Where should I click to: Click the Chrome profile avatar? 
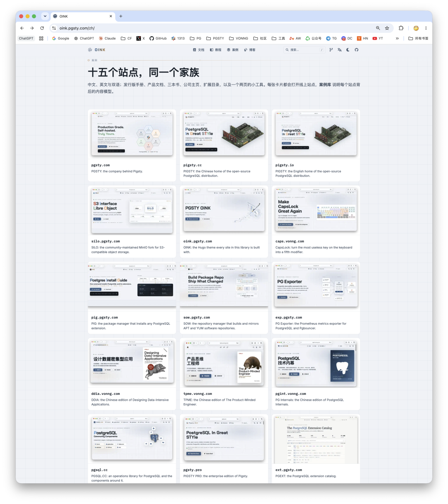(x=416, y=28)
